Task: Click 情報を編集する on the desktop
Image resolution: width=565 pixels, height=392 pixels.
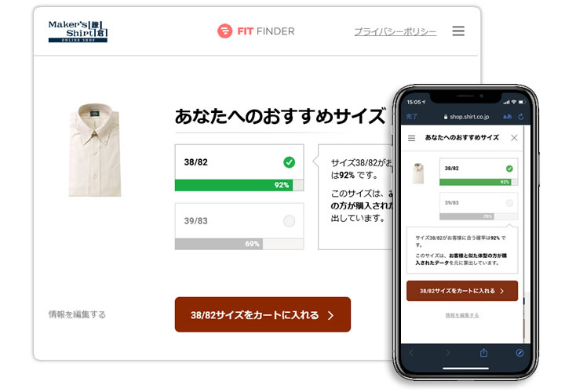Action: click(77, 314)
